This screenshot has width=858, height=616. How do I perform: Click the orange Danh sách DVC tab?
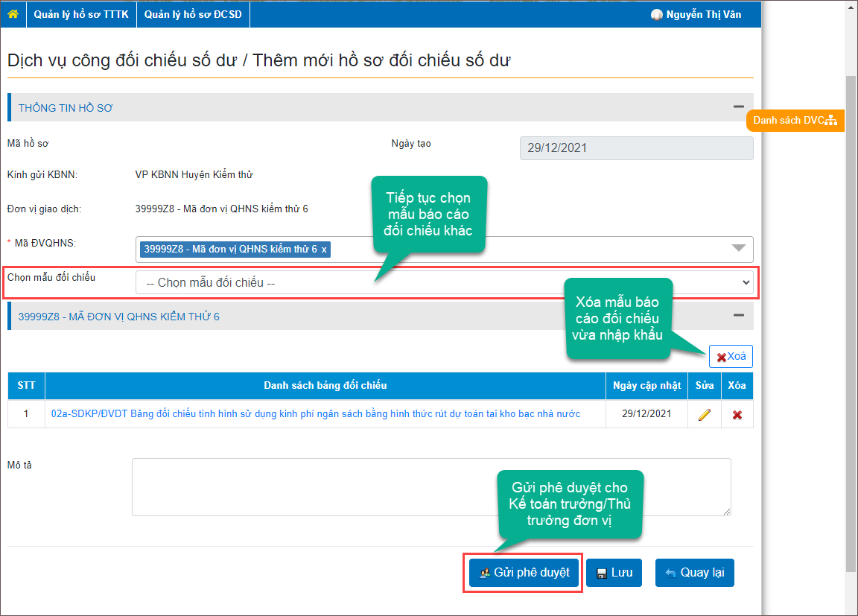[795, 121]
